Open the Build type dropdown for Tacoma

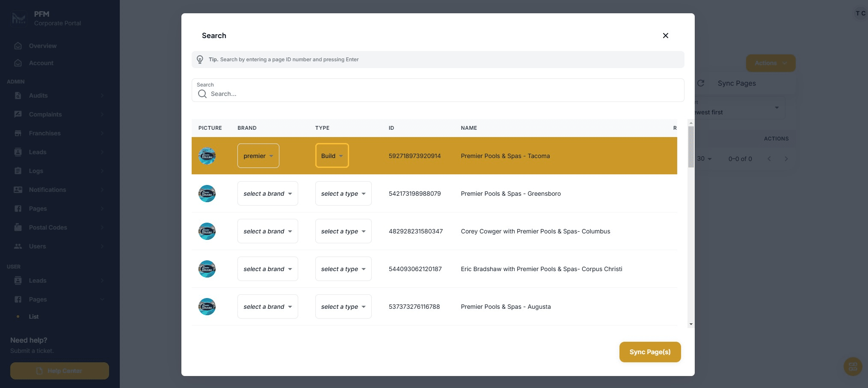tap(332, 155)
